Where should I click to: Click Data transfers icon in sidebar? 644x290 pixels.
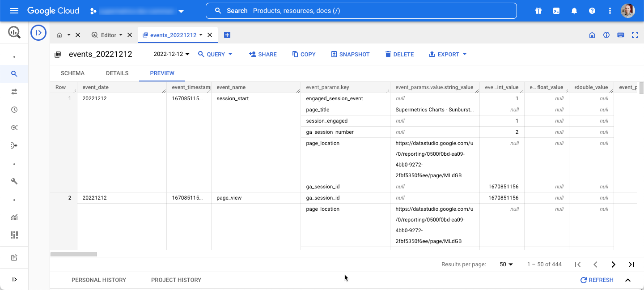point(14,92)
